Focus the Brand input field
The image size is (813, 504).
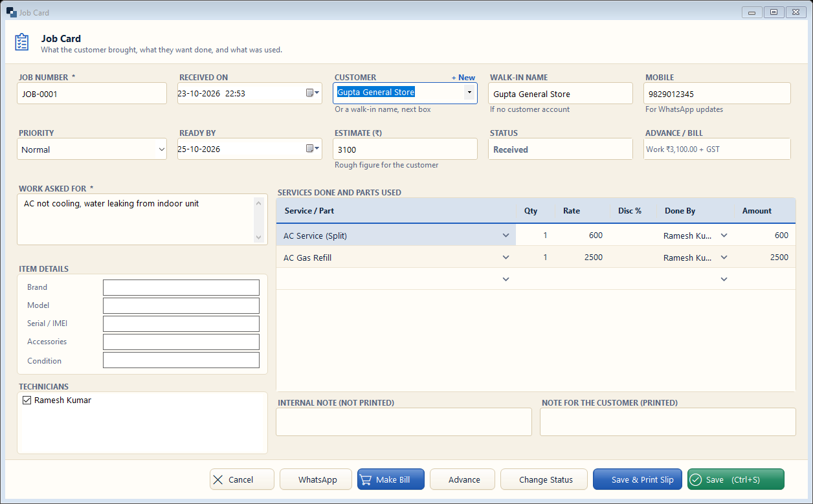[181, 287]
